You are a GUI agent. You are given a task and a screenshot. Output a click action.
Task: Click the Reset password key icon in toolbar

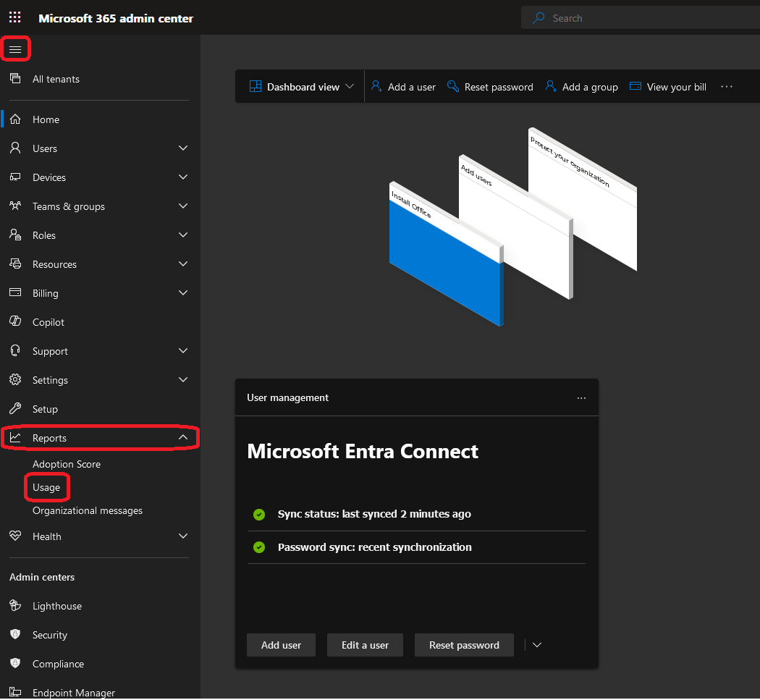coord(453,86)
